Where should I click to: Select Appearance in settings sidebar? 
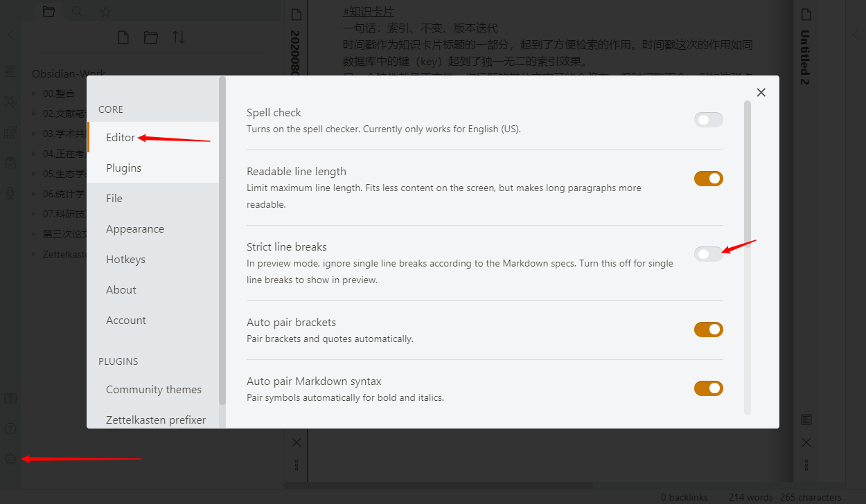click(135, 229)
